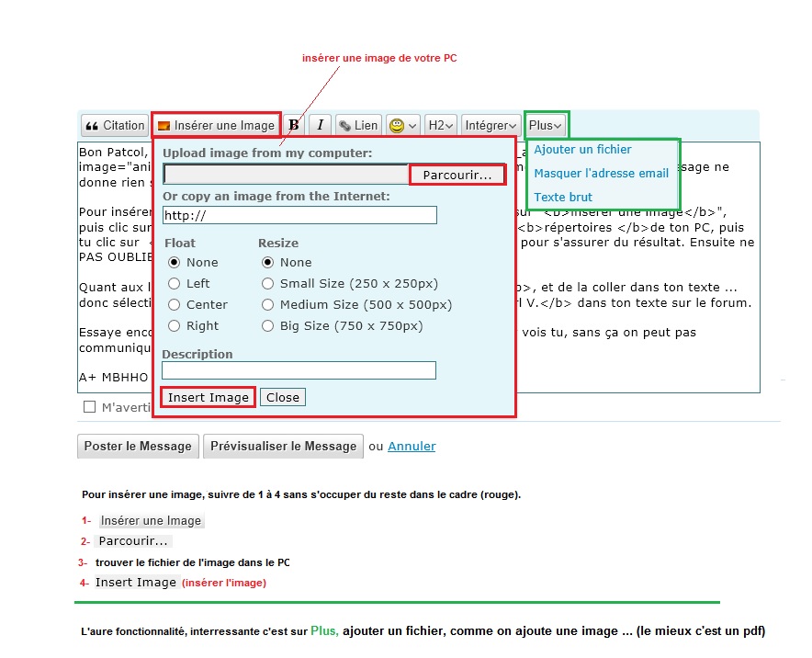Image resolution: width=812 pixels, height=658 pixels.
Task: Select Masquer l'adresse email option
Action: coord(601,174)
